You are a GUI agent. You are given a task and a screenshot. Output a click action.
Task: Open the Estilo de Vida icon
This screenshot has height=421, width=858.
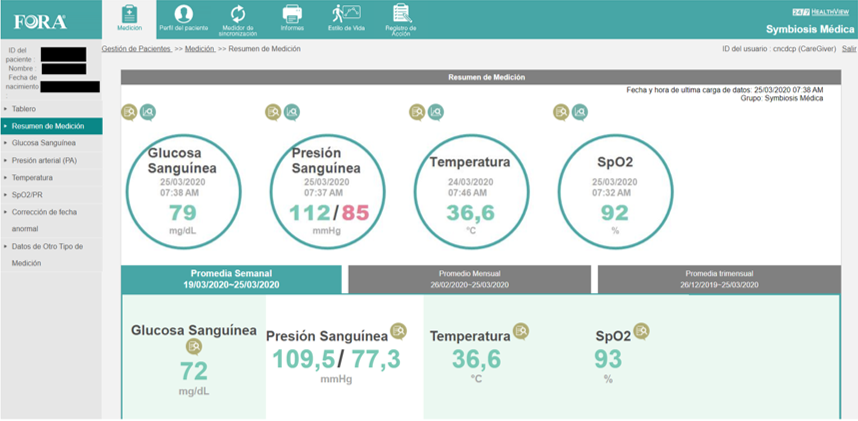[x=346, y=16]
